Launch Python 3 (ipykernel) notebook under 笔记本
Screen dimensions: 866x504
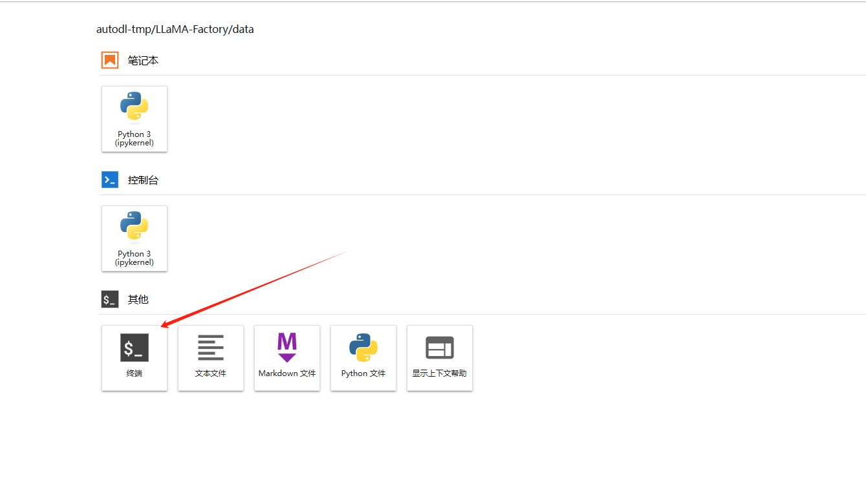pyautogui.click(x=135, y=119)
